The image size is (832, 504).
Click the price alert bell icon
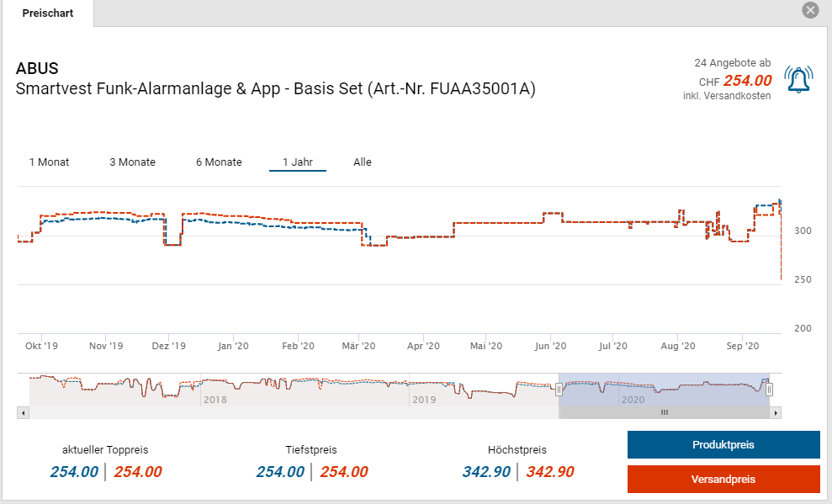coord(798,79)
